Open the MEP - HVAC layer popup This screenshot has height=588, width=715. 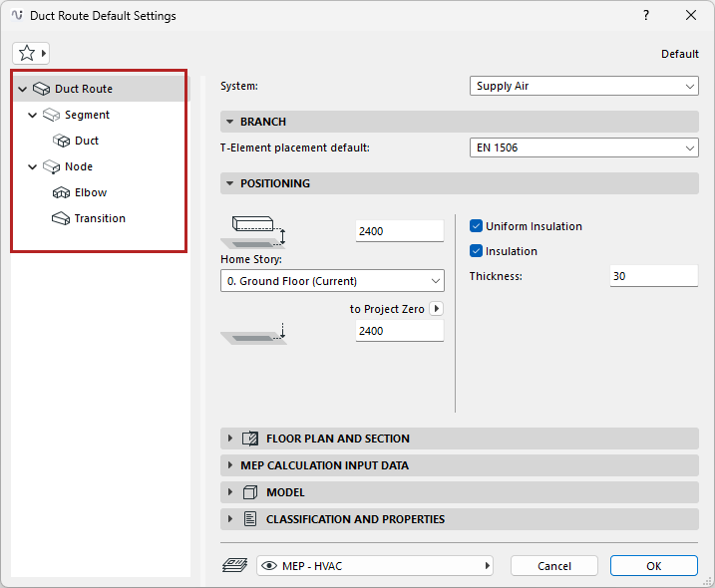tap(375, 566)
